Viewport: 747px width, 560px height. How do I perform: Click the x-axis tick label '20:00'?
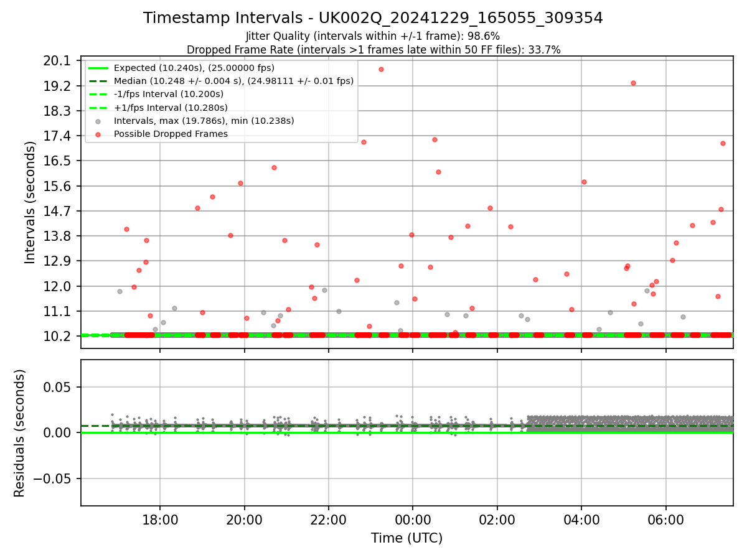point(244,520)
